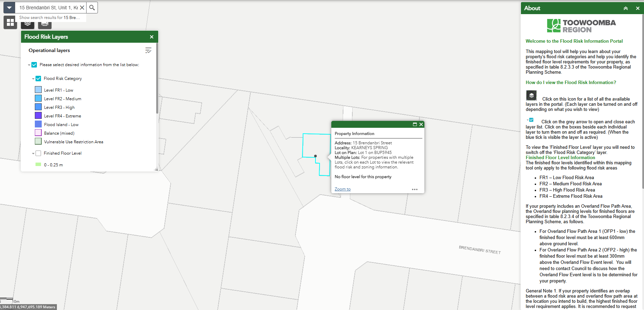
Task: Uncheck the Flood Risk Category layer
Action: click(38, 79)
